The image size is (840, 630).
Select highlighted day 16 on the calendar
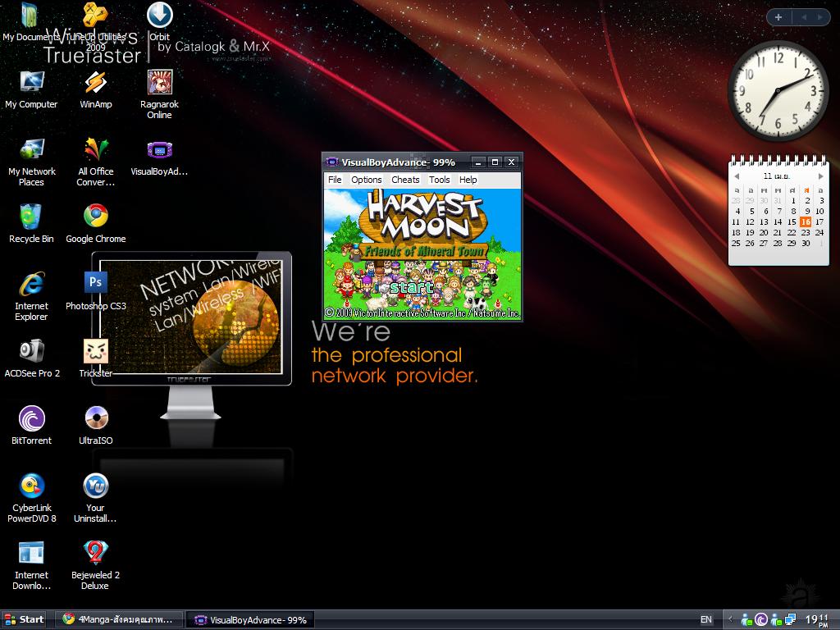coord(806,221)
